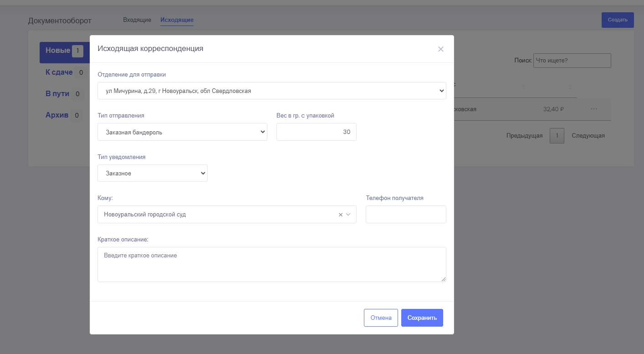Screen dimensions: 644x354
Task: Go to the Следующая page
Action: [x=588, y=136]
